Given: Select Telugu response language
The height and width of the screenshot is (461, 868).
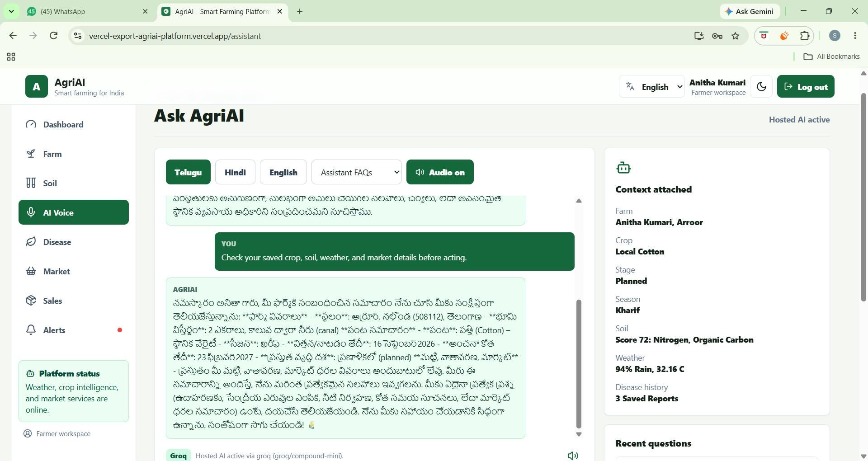Looking at the screenshot, I should click(188, 172).
